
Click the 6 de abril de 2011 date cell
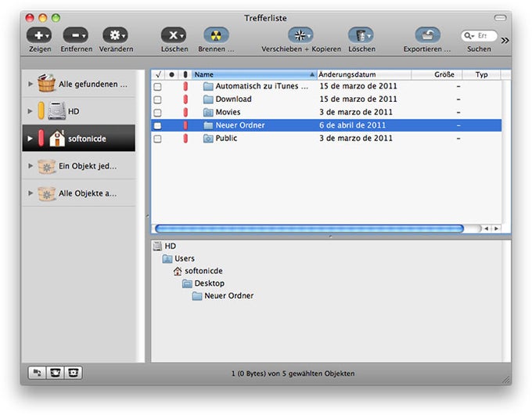[x=353, y=125]
